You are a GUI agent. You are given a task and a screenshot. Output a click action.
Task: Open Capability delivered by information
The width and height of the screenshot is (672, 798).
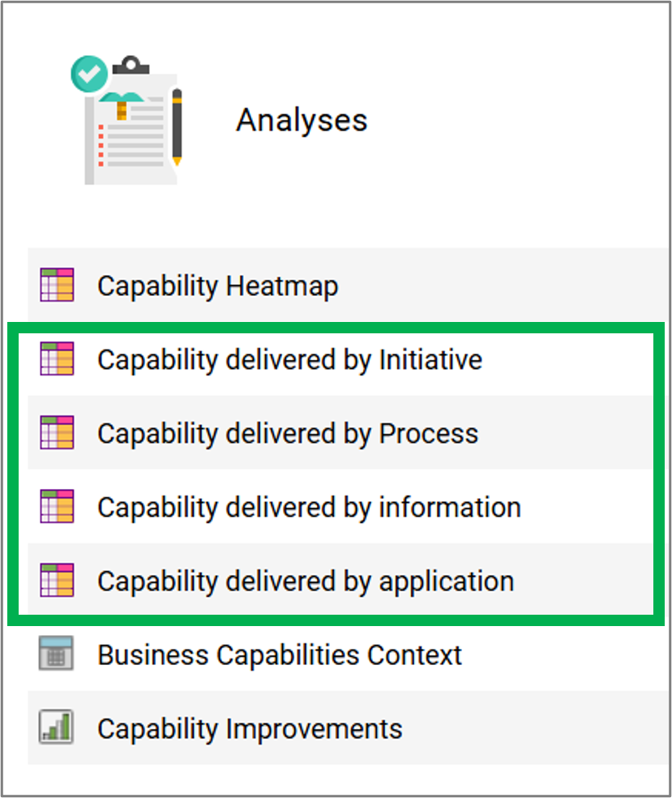click(310, 508)
